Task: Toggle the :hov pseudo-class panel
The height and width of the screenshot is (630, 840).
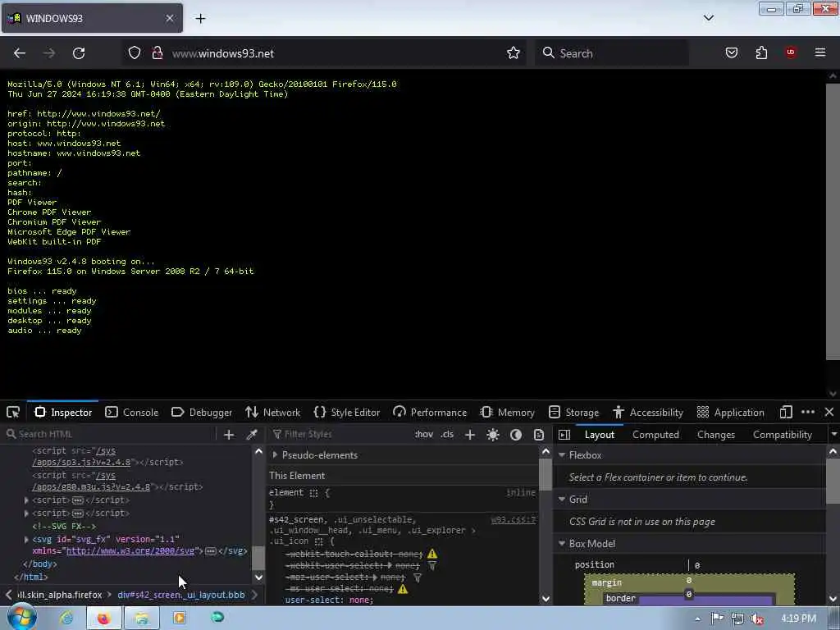Action: click(424, 434)
